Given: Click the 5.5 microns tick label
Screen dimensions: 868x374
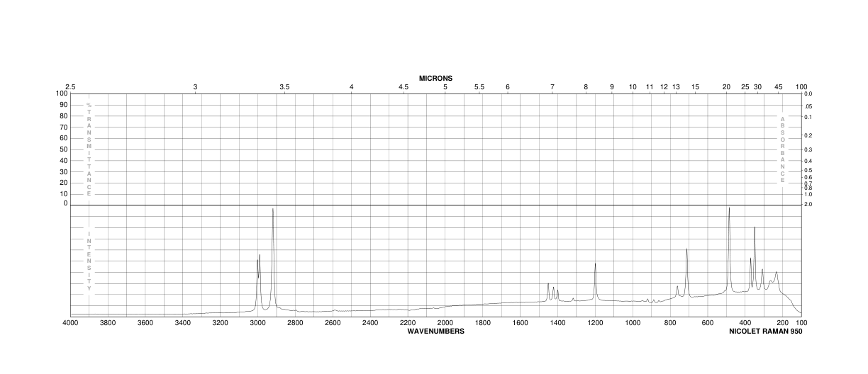Looking at the screenshot, I should tap(479, 86).
